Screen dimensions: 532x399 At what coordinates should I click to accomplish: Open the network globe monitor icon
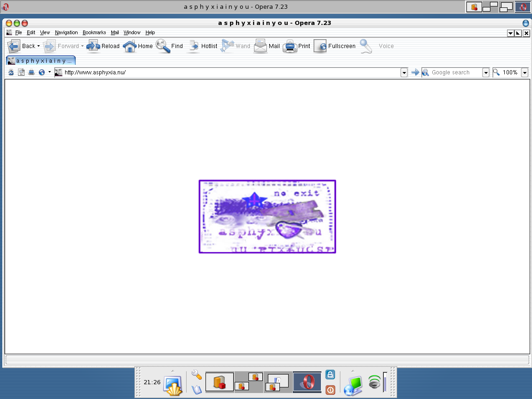pyautogui.click(x=353, y=386)
